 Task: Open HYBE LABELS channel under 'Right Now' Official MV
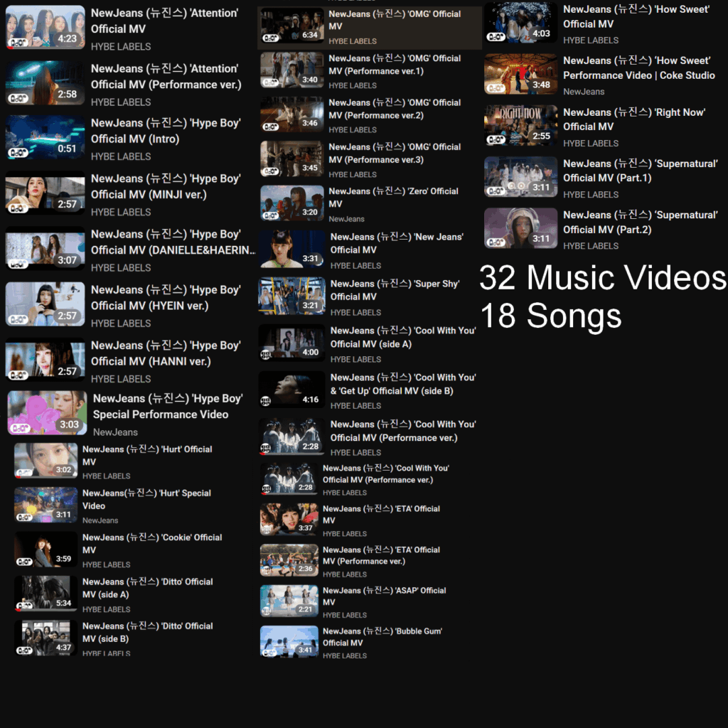tap(591, 144)
